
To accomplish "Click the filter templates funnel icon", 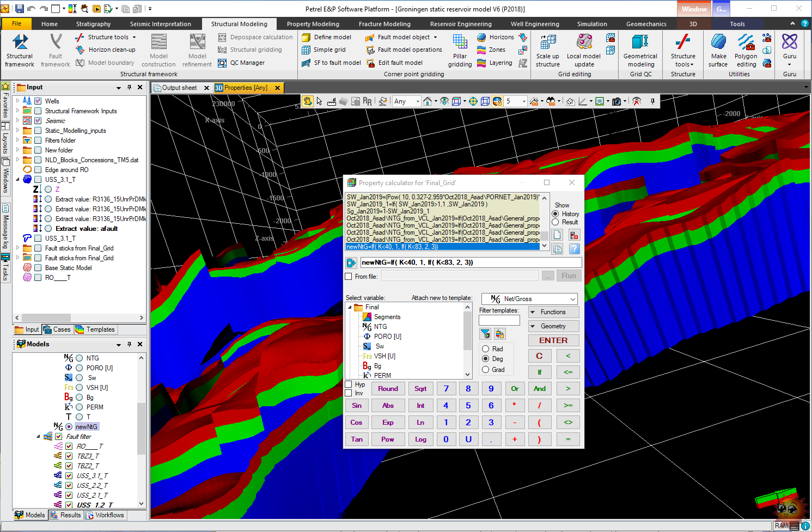I will point(485,334).
